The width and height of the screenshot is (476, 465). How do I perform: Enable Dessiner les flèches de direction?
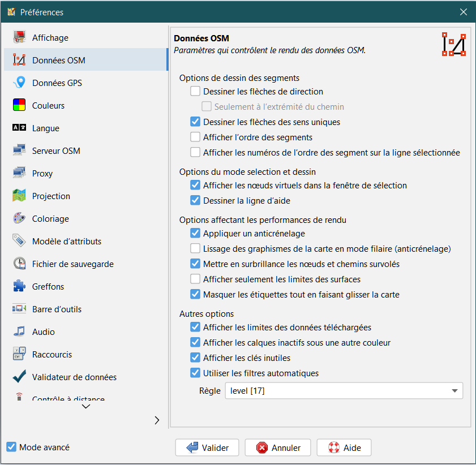pos(195,91)
